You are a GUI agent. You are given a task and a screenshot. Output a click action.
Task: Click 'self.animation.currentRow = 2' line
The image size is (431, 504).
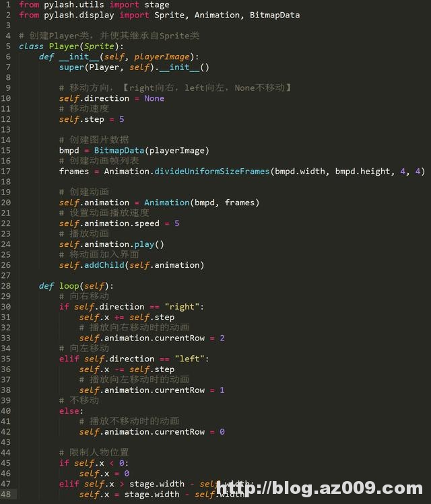click(x=152, y=338)
